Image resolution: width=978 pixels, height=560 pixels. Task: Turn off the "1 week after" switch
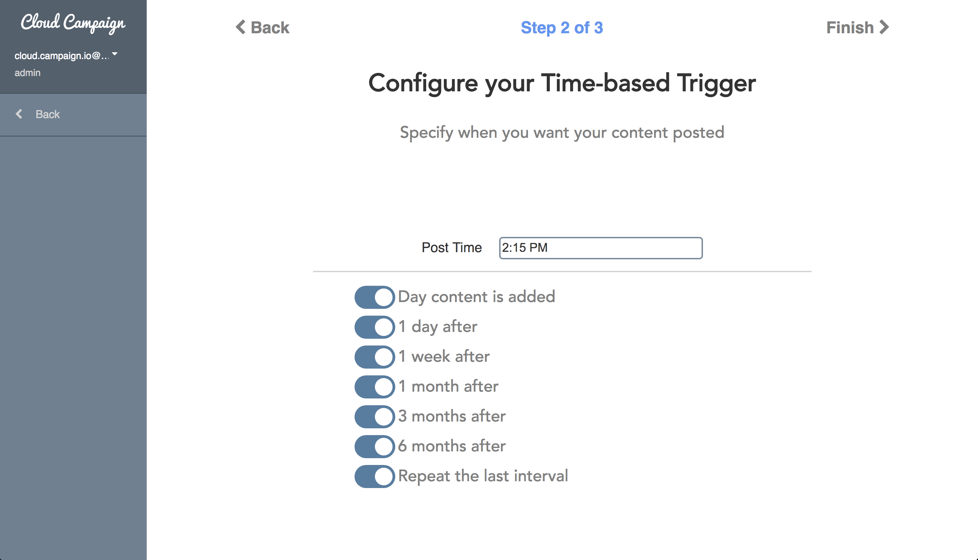tap(374, 357)
